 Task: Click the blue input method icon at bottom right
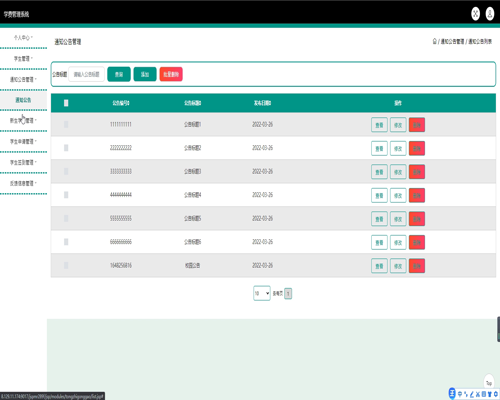[452, 393]
